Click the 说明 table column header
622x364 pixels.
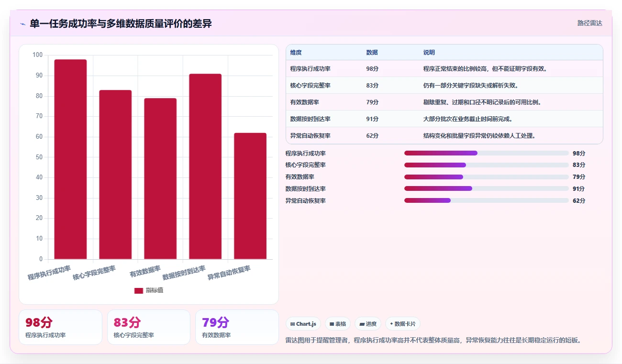coord(429,53)
